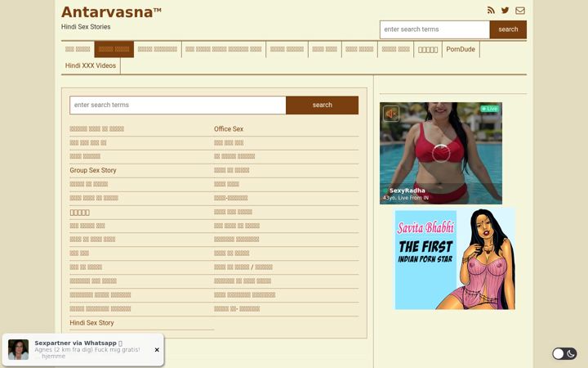
Task: Toggle the dark mode switch
Action: pos(564,353)
